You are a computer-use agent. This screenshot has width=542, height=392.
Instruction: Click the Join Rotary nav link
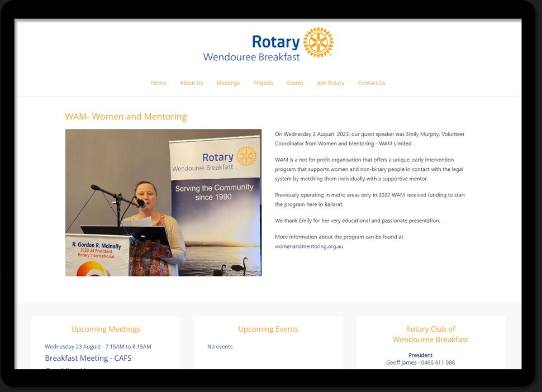click(x=330, y=83)
